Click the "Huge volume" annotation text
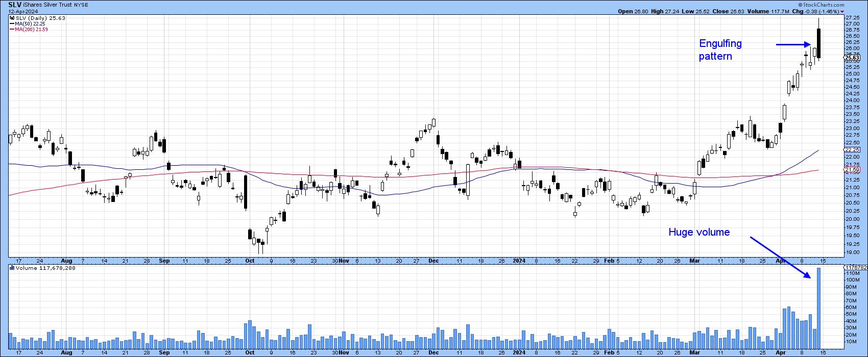Screen dimensions: 868x357 (x=699, y=233)
